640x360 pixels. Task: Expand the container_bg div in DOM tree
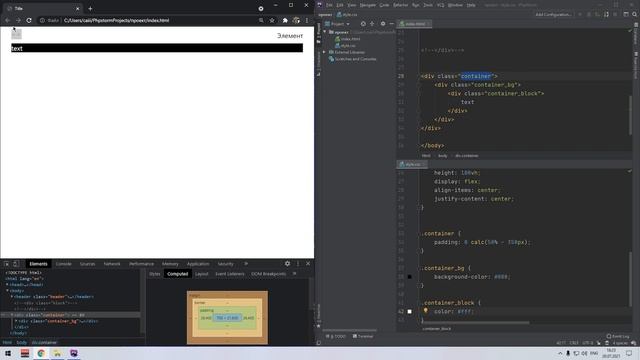[16, 321]
